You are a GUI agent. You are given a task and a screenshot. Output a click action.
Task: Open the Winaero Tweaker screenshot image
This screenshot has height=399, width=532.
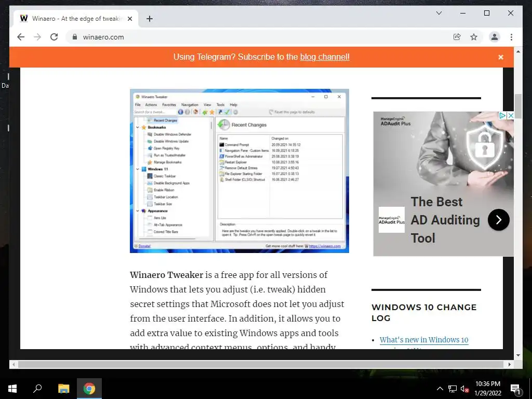pyautogui.click(x=239, y=170)
